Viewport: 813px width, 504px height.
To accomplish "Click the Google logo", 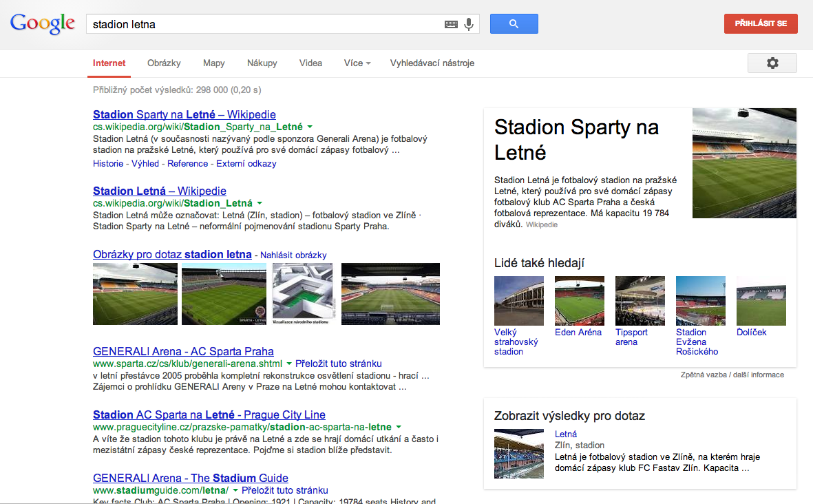I will click(43, 24).
